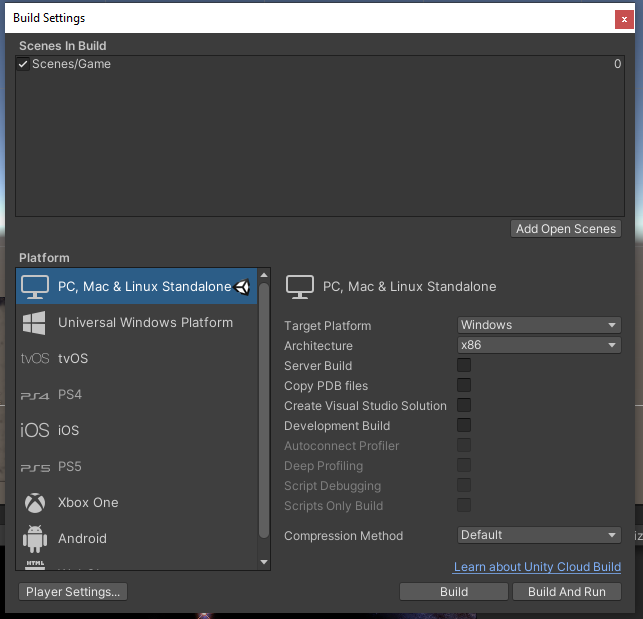Select the Android platform row

click(x=137, y=539)
